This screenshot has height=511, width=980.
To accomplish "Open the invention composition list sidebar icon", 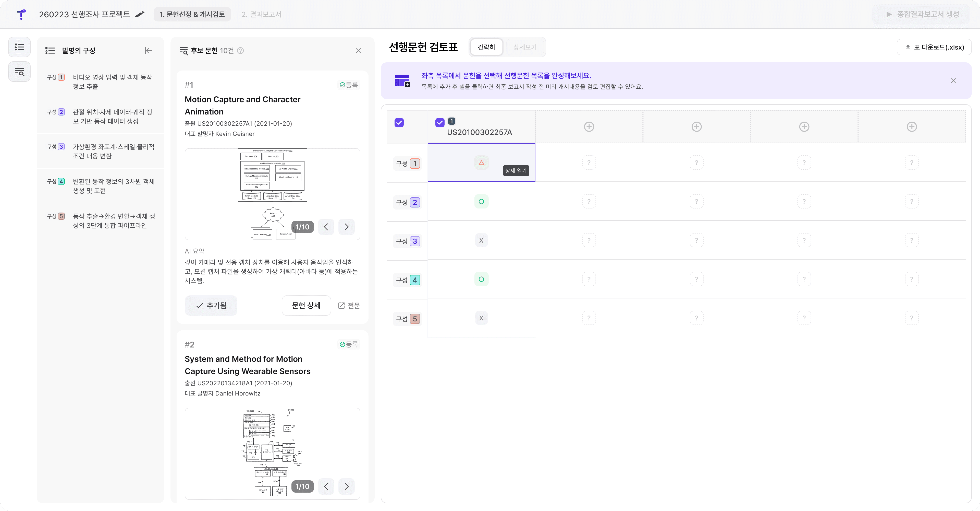I will point(19,47).
